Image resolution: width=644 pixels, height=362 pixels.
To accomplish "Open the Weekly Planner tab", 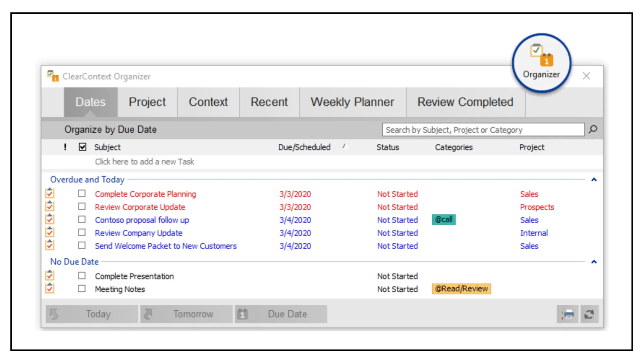I will click(x=353, y=102).
